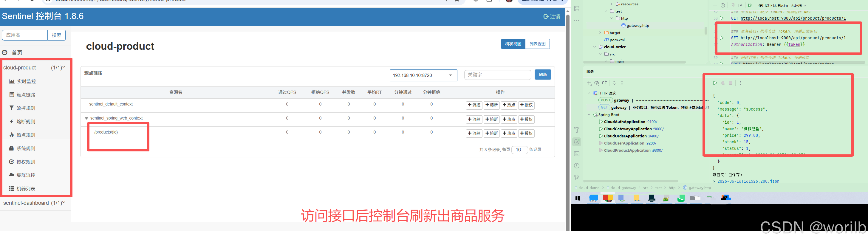Add 流控 rule for sentinel_default_context
The height and width of the screenshot is (242, 868).
474,105
